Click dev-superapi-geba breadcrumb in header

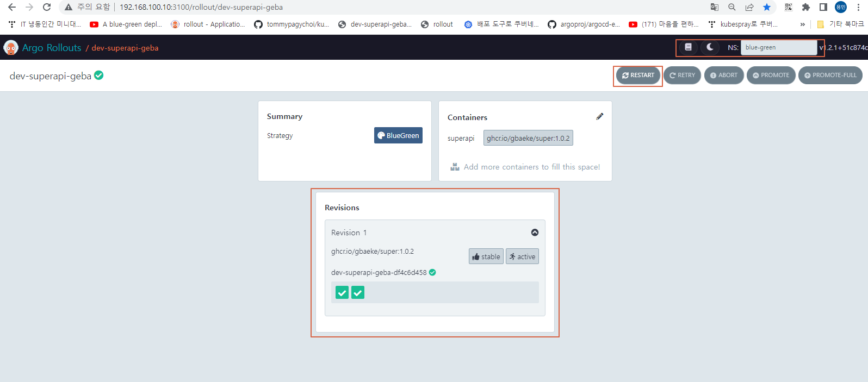(x=125, y=48)
